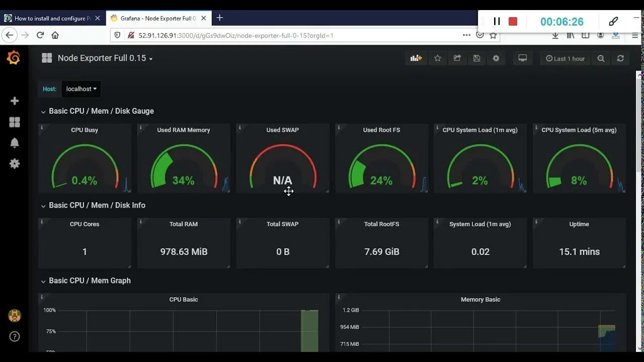Toggle the cycle view mode monitor icon
The height and width of the screenshot is (362, 644).
pyautogui.click(x=523, y=58)
